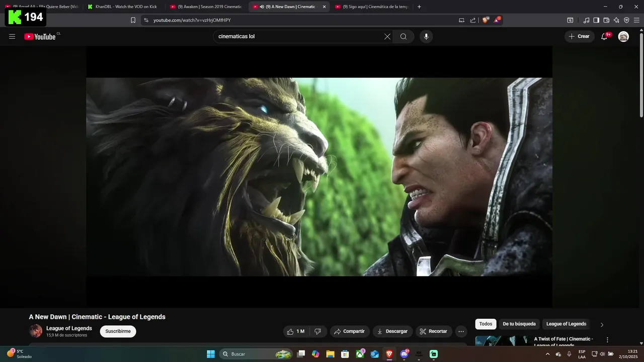The width and height of the screenshot is (644, 362).
Task: Open Outlook from the taskbar
Action: click(x=375, y=354)
